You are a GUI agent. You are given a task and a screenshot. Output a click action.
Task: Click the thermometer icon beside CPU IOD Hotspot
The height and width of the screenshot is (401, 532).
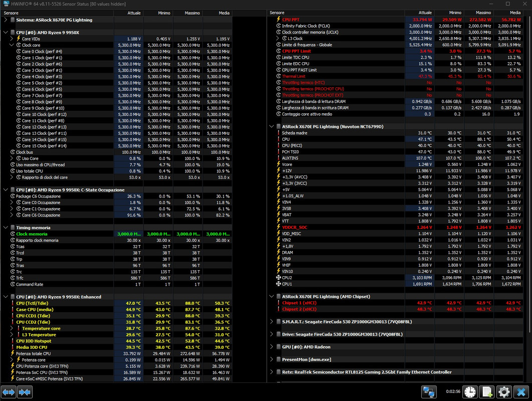[13, 341]
